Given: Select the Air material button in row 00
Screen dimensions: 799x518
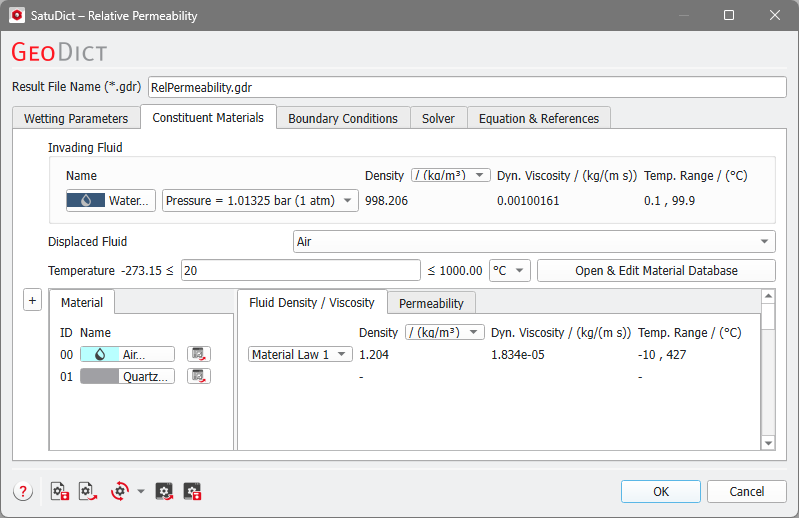Looking at the screenshot, I should [127, 355].
